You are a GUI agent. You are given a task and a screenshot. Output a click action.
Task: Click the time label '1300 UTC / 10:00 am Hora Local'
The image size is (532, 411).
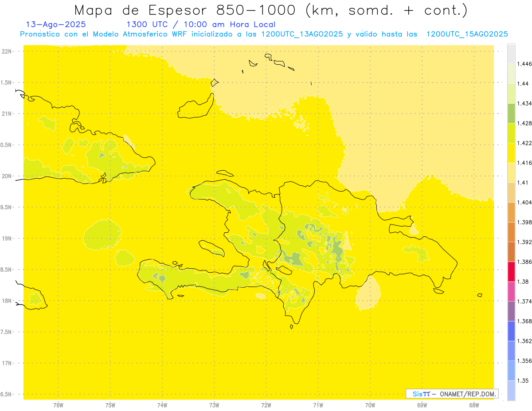(x=201, y=24)
